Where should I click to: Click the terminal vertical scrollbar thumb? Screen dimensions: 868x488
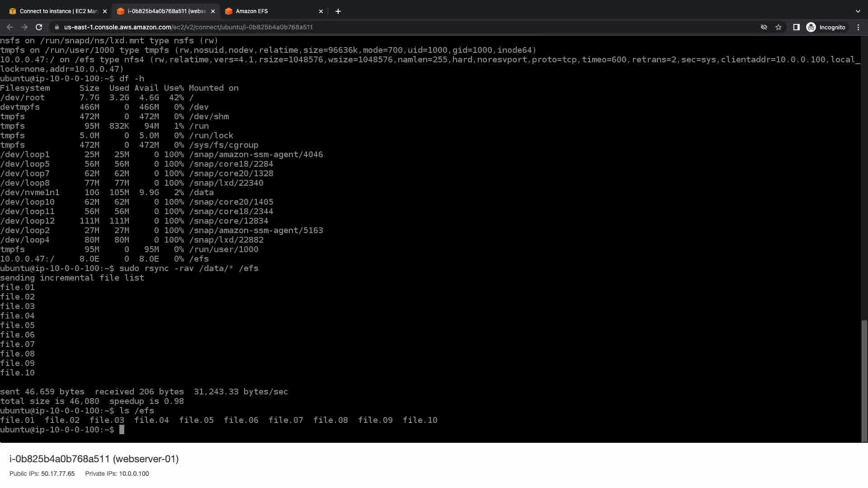tap(864, 380)
